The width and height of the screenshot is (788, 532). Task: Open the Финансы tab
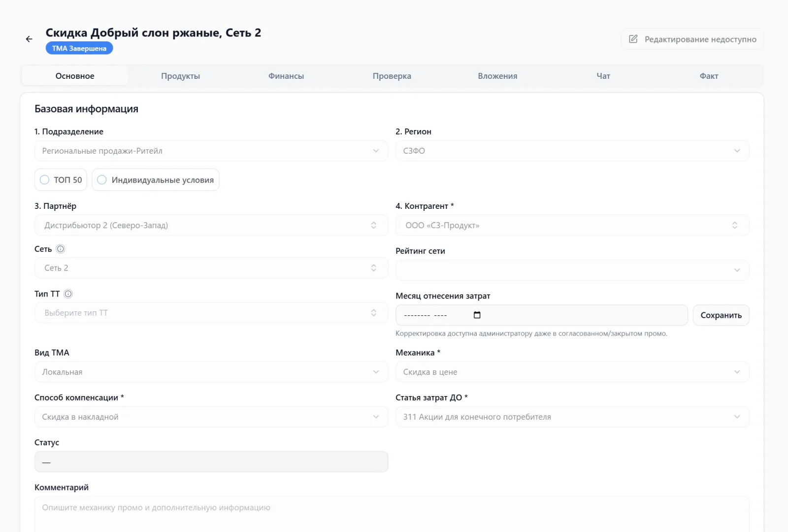tap(286, 76)
